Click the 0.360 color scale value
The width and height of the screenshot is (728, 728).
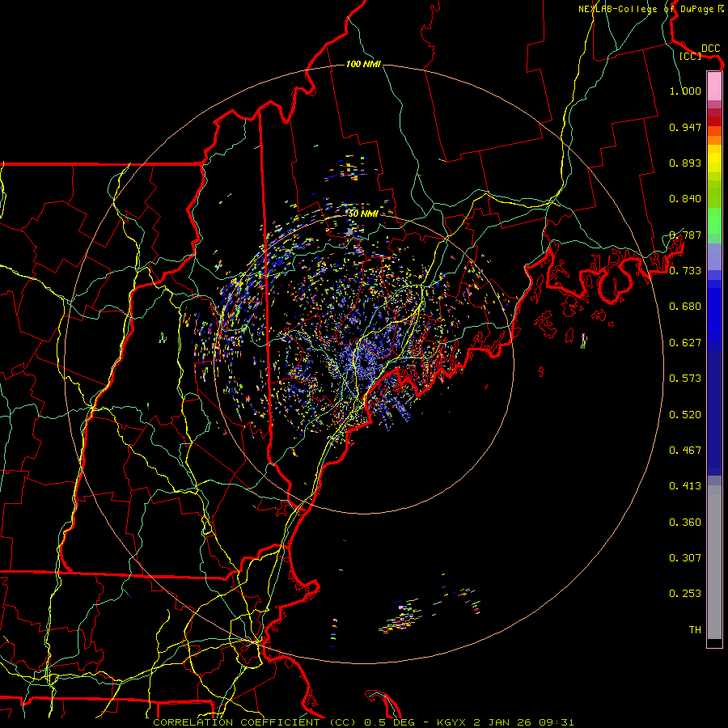pos(685,523)
